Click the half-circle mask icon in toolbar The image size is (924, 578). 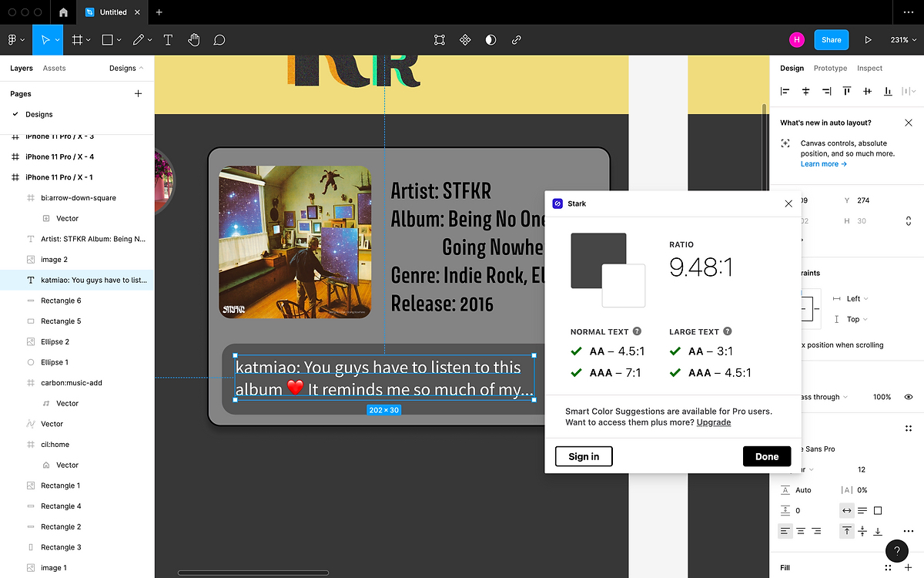pos(490,40)
